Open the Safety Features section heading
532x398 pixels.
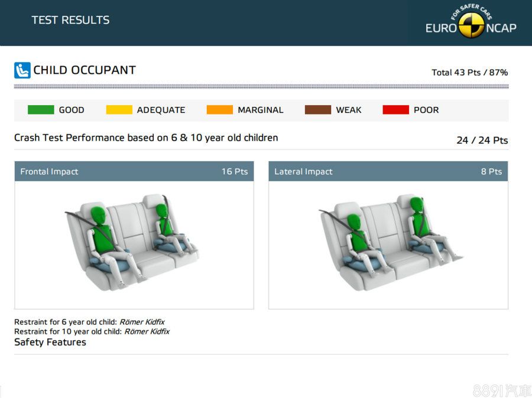50,342
